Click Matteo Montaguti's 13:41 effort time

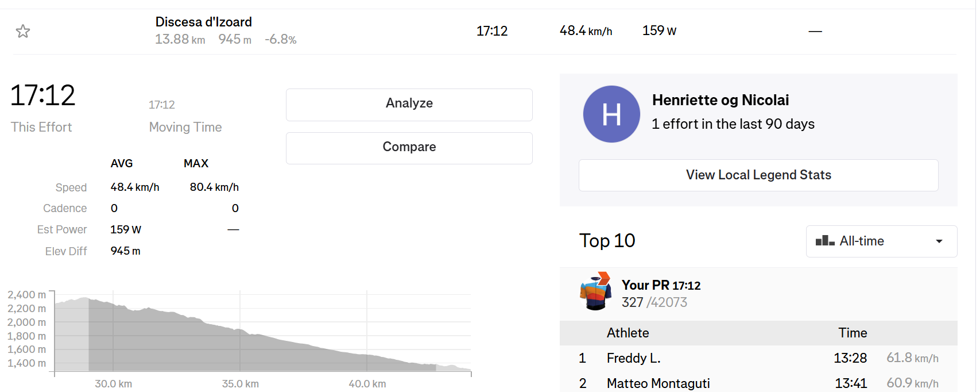coord(850,383)
